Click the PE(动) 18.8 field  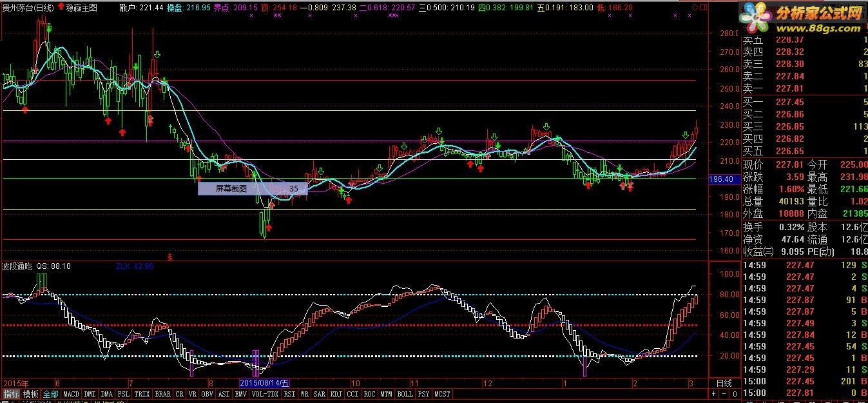(837, 251)
